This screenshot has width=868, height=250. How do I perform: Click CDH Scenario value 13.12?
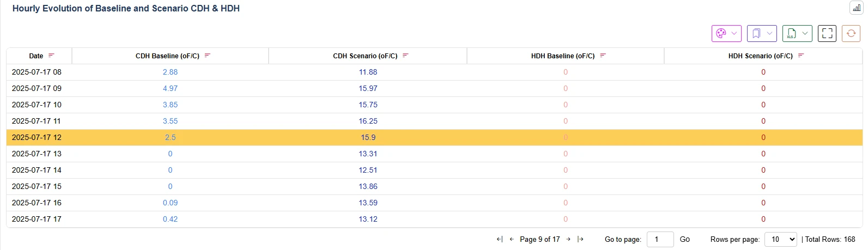pos(368,219)
